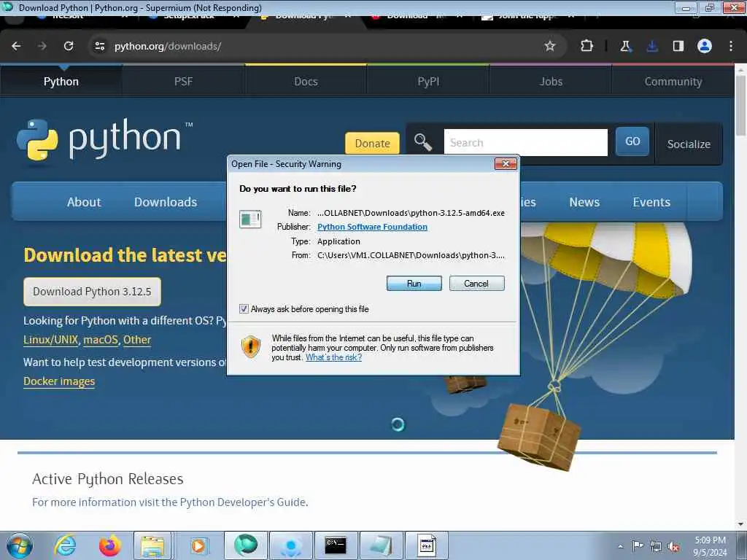This screenshot has width=747, height=560.
Task: Select the Docs top tab
Action: pos(306,82)
